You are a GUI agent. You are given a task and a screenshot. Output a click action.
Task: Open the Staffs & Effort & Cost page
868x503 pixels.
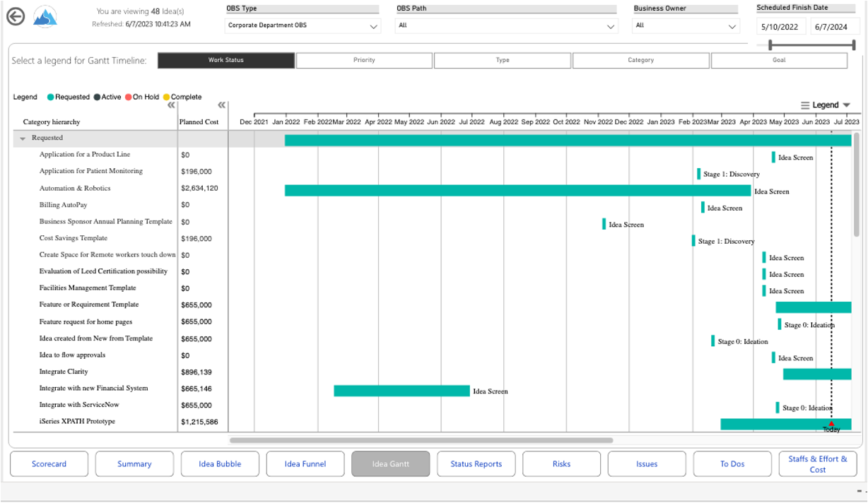(x=817, y=464)
